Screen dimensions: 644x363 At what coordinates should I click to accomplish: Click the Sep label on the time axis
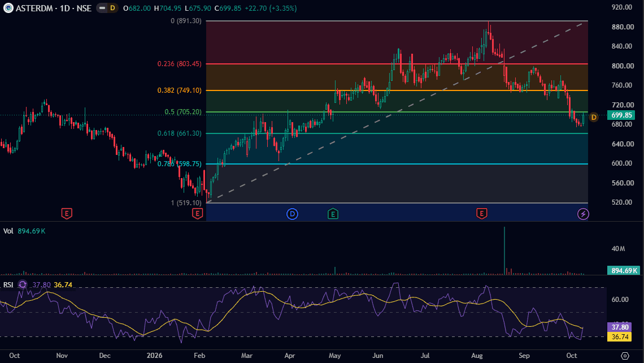tap(524, 356)
